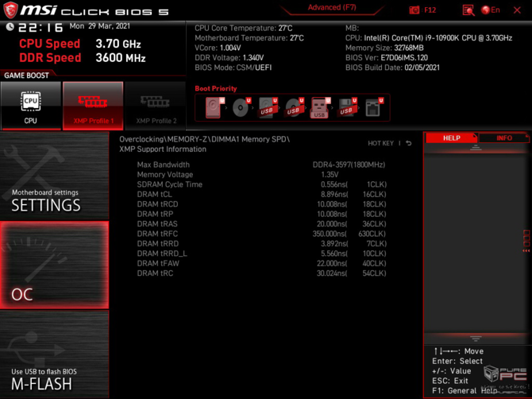Change language via globe En icon
This screenshot has width=532, height=399.
point(491,10)
